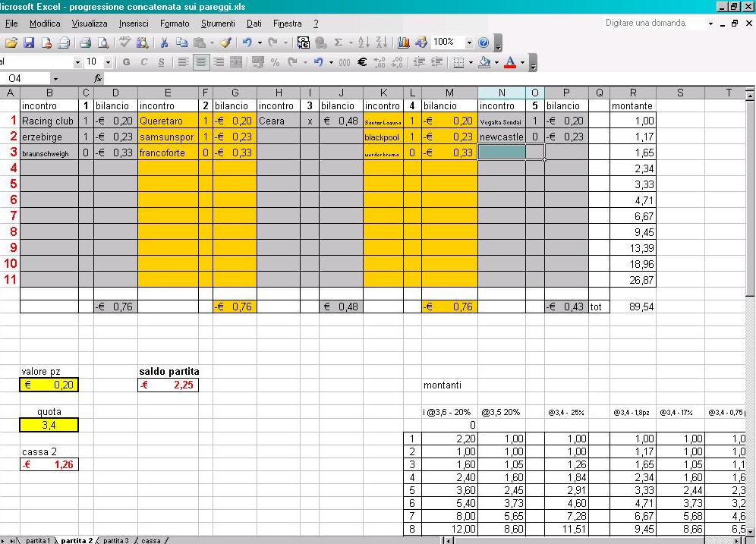756x544 pixels.
Task: Click vertical scrollbar down arrow
Action: (x=750, y=530)
